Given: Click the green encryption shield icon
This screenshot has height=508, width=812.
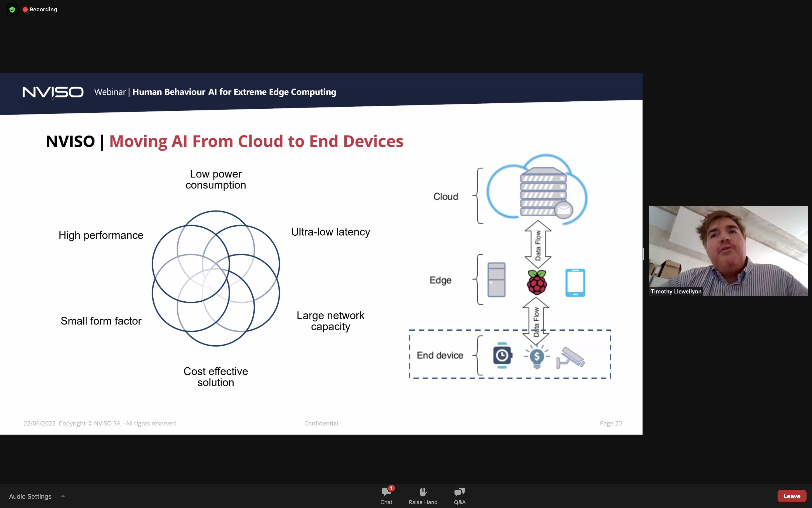Looking at the screenshot, I should coord(12,9).
